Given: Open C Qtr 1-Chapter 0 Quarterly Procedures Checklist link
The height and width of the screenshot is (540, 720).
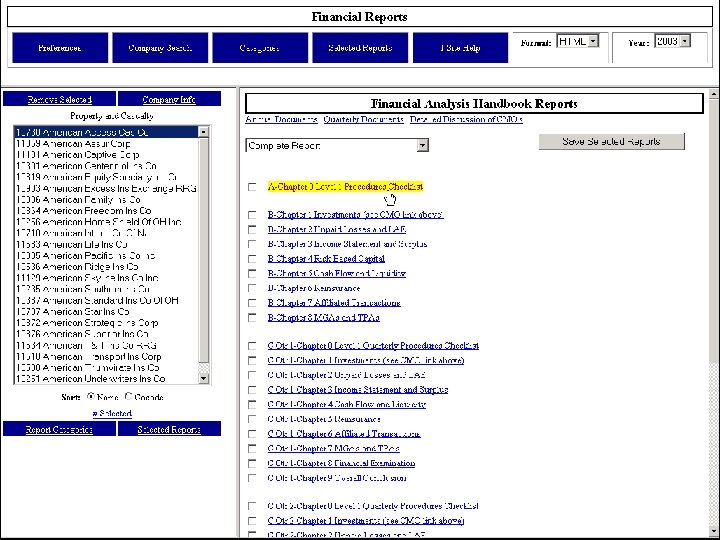Looking at the screenshot, I should tap(373, 345).
